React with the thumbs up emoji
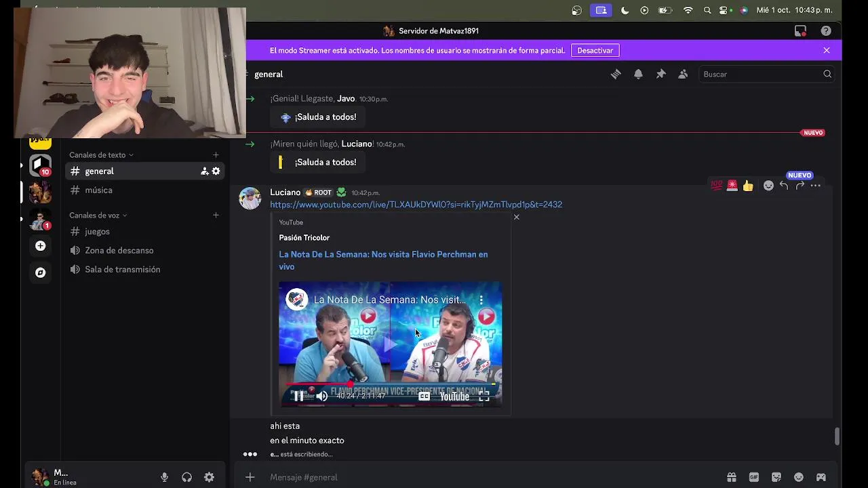The width and height of the screenshot is (868, 488). click(748, 185)
